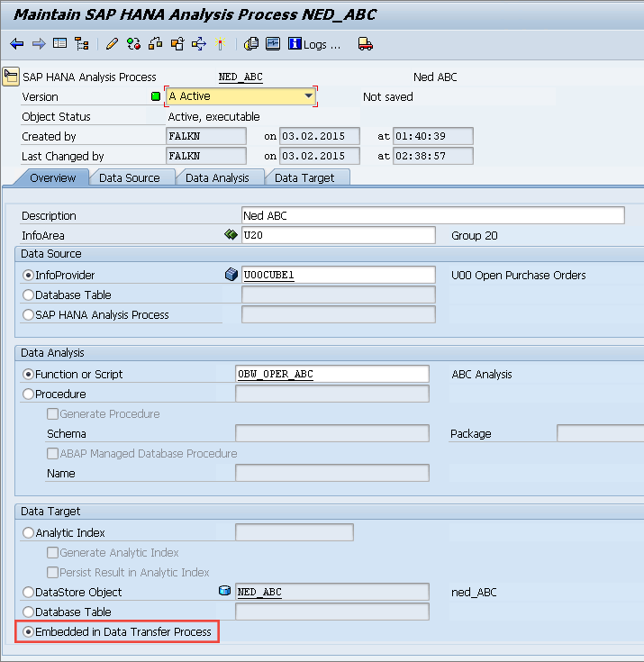Select the InfoProvider radio button
This screenshot has height=662, width=644.
pyautogui.click(x=28, y=276)
